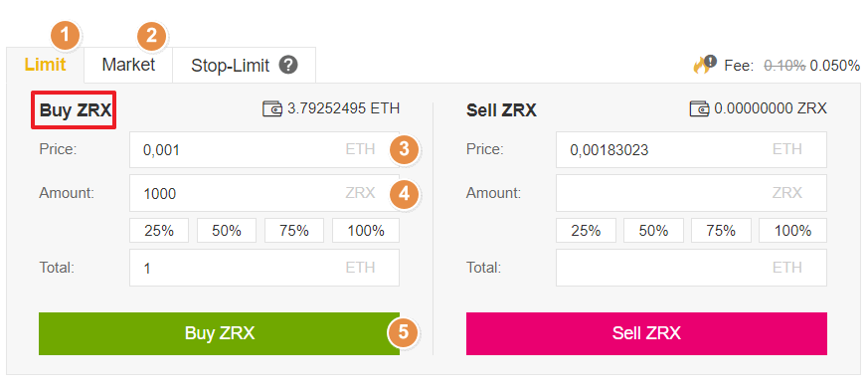Focus the buy Price input field
This screenshot has height=390, width=868.
coord(264,149)
